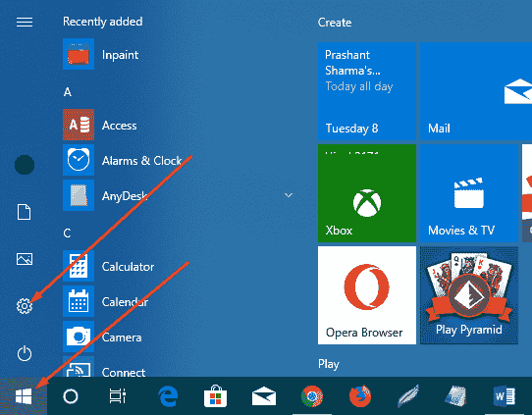The height and width of the screenshot is (415, 532).
Task: Click the letter 'A' group header
Action: point(68,92)
